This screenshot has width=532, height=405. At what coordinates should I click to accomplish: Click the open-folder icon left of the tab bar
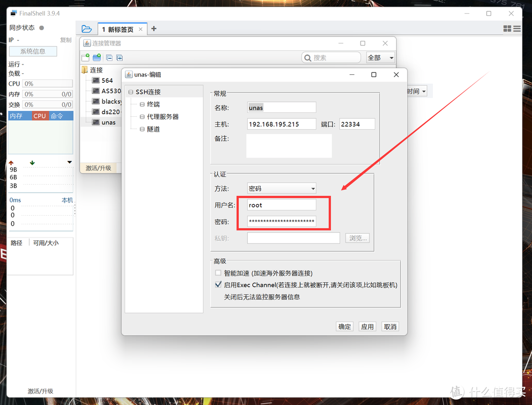(87, 29)
